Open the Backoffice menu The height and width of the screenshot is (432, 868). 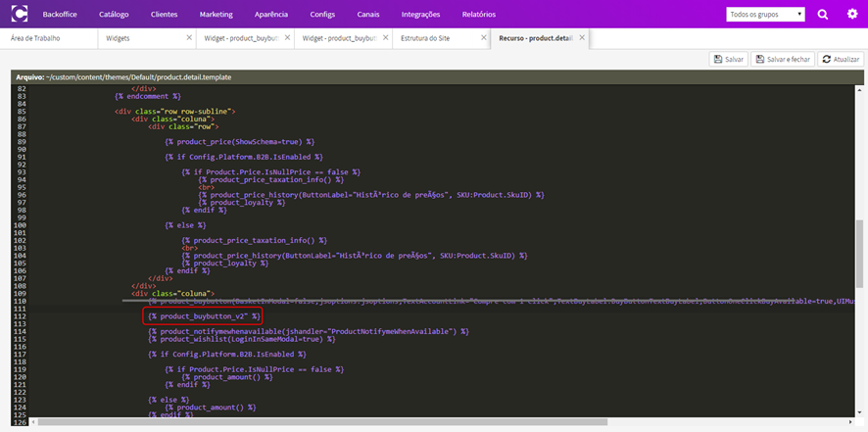(60, 15)
